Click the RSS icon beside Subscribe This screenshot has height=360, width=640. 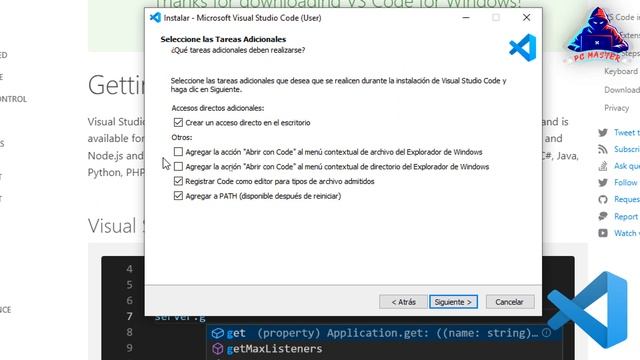pos(603,149)
